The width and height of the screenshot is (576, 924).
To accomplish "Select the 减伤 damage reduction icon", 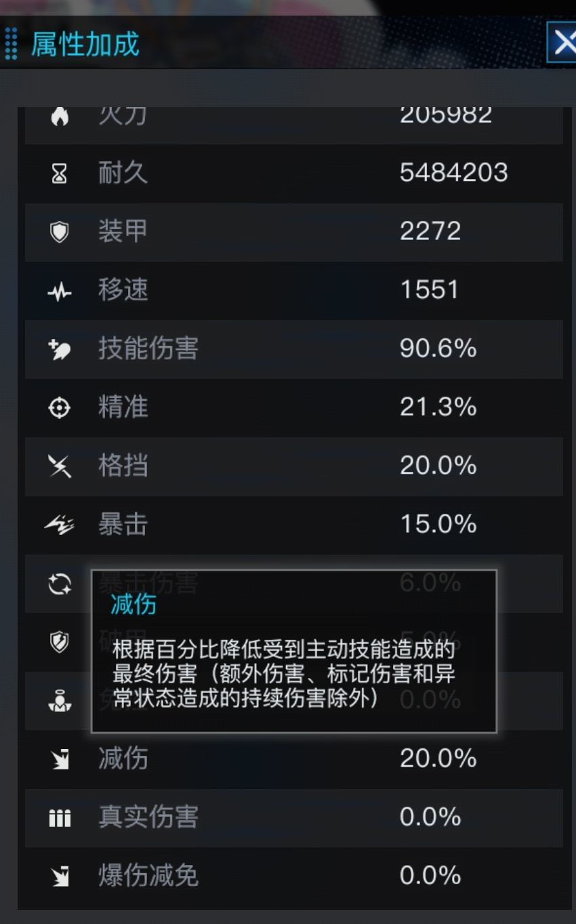I will click(60, 759).
